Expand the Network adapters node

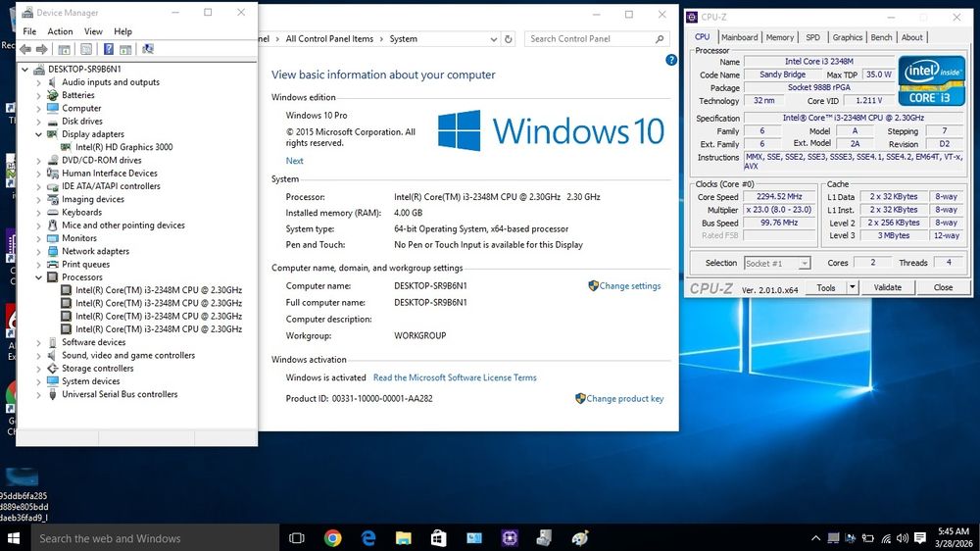(x=39, y=251)
